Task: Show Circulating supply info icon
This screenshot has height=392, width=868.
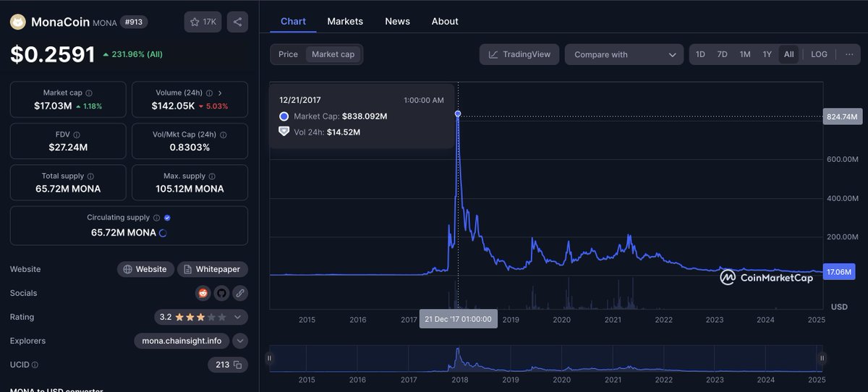Action: coord(157,218)
